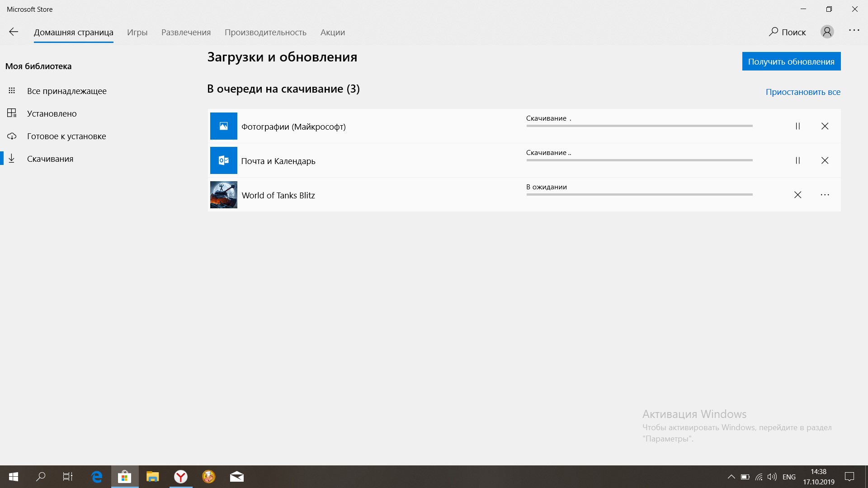868x488 pixels.
Task: Click the Microsoft Store taskbar icon
Action: tap(124, 477)
